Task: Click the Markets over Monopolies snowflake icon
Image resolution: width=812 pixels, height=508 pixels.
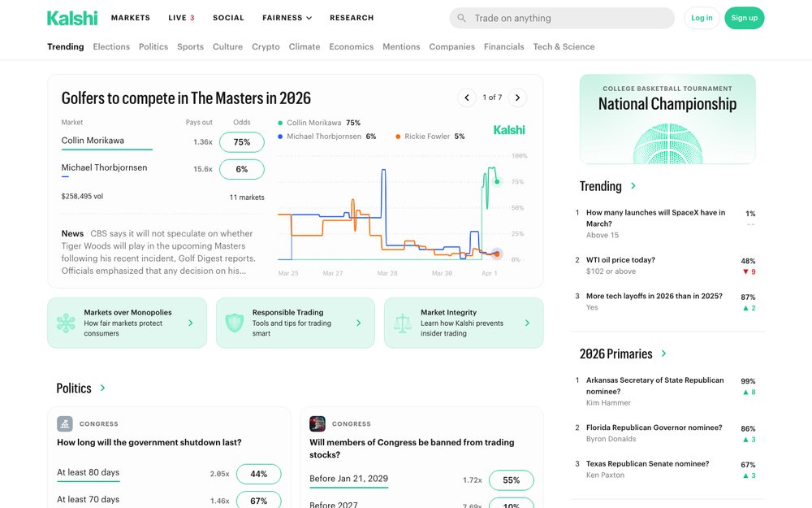Action: [66, 323]
